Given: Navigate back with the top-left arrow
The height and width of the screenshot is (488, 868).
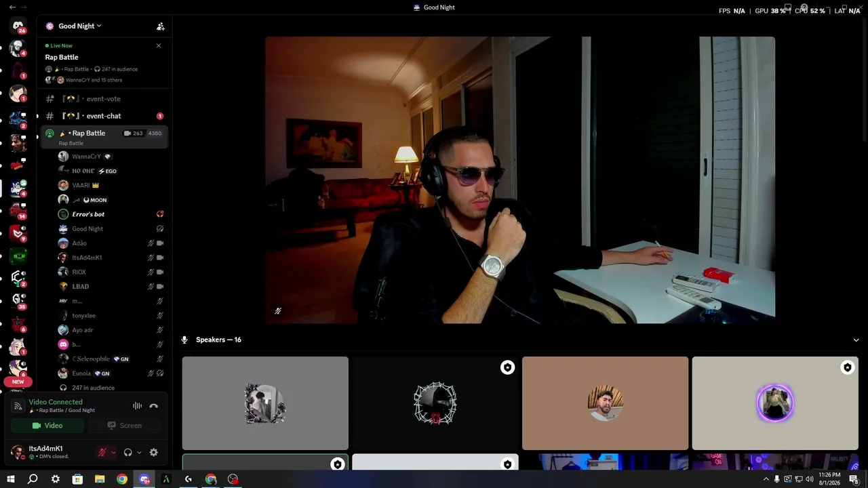Looking at the screenshot, I should (x=12, y=7).
